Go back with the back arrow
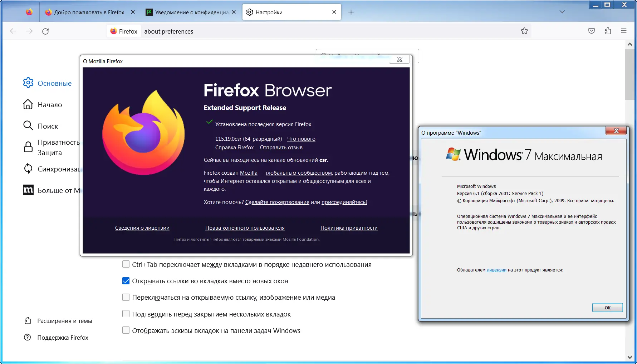Screen dimensions: 637x364 click(x=13, y=31)
